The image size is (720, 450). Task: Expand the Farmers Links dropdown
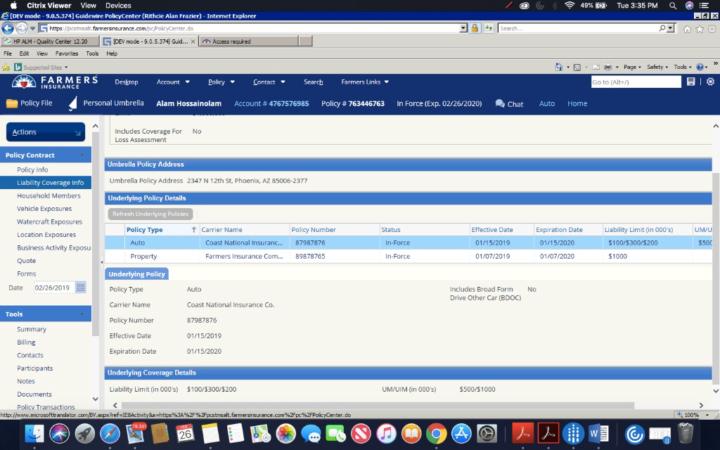365,82
